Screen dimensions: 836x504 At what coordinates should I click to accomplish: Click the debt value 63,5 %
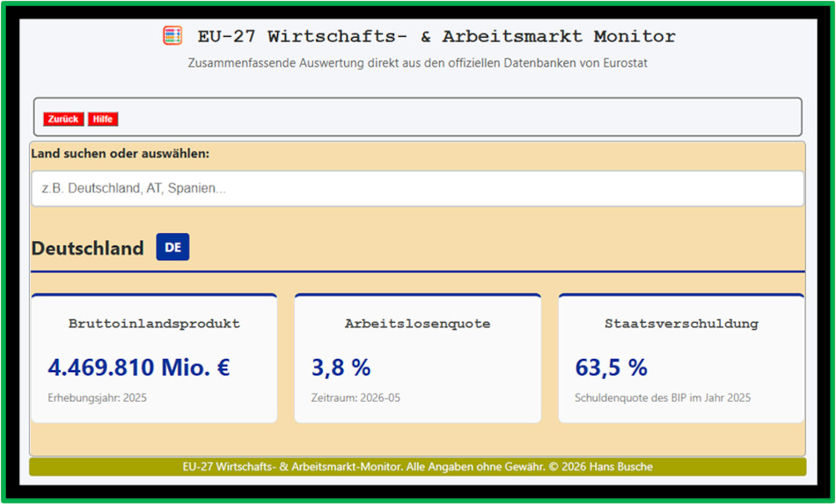(611, 367)
